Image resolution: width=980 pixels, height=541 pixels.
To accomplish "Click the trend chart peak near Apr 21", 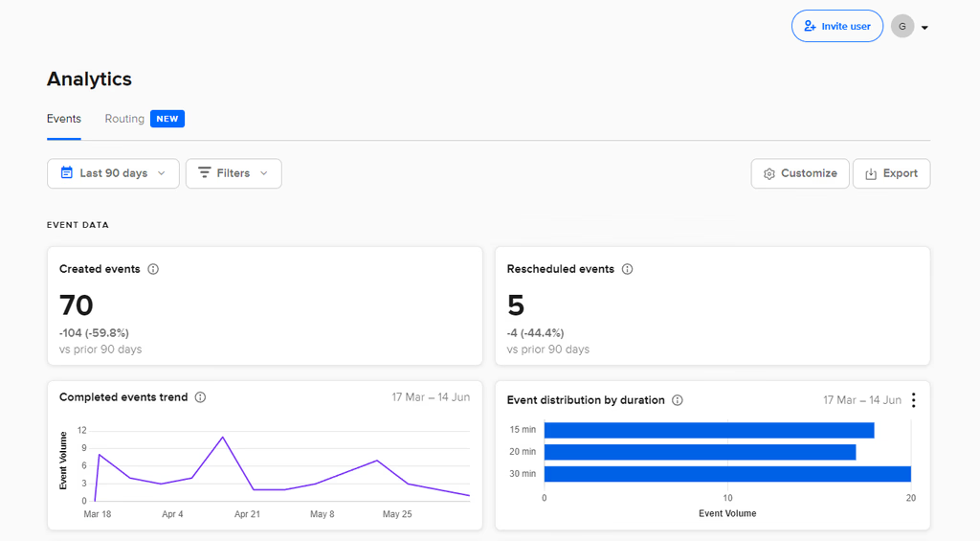I will click(x=222, y=438).
